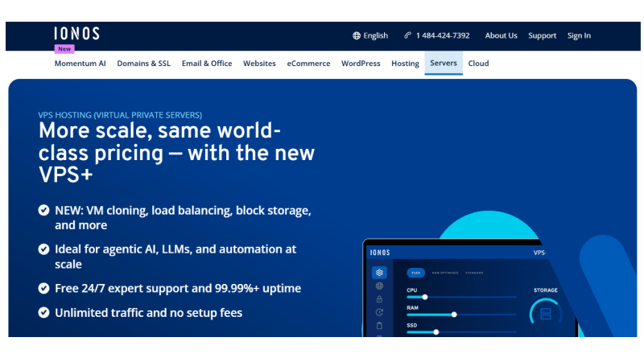
Task: Click checkmark icon beside 24/7 expert support bullet
Action: click(x=44, y=288)
